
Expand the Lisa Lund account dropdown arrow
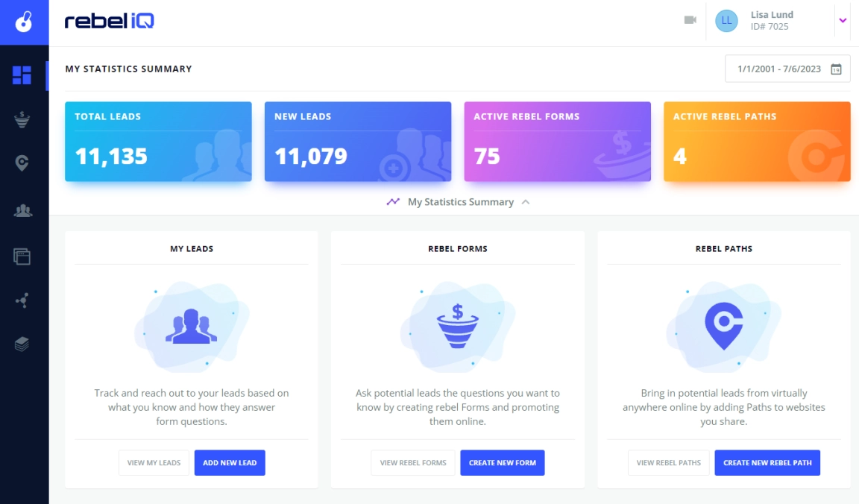coord(843,20)
